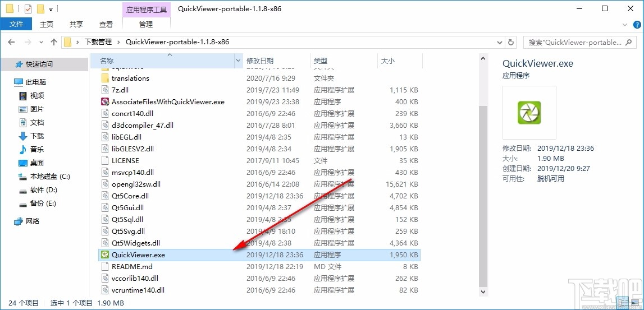Open the recent locations dropdown

40,42
